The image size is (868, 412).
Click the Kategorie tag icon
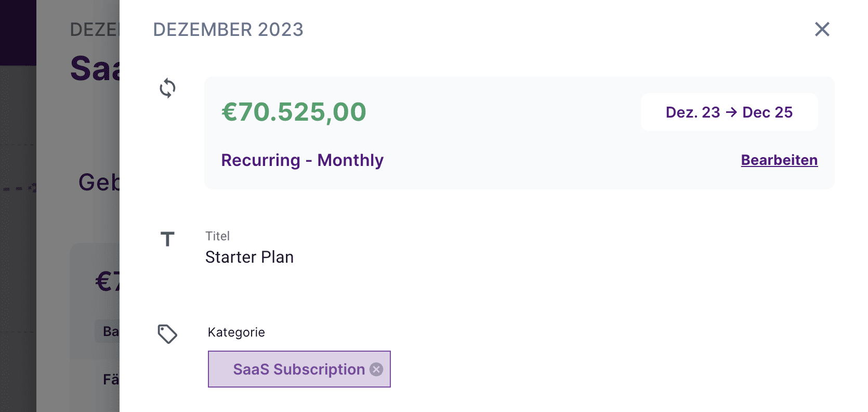pos(167,334)
